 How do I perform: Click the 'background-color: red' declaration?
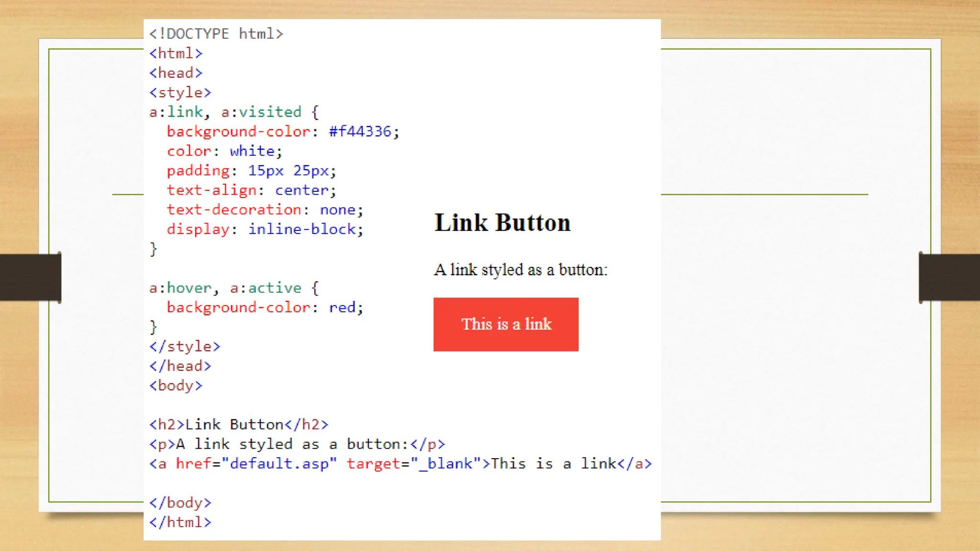pyautogui.click(x=265, y=308)
